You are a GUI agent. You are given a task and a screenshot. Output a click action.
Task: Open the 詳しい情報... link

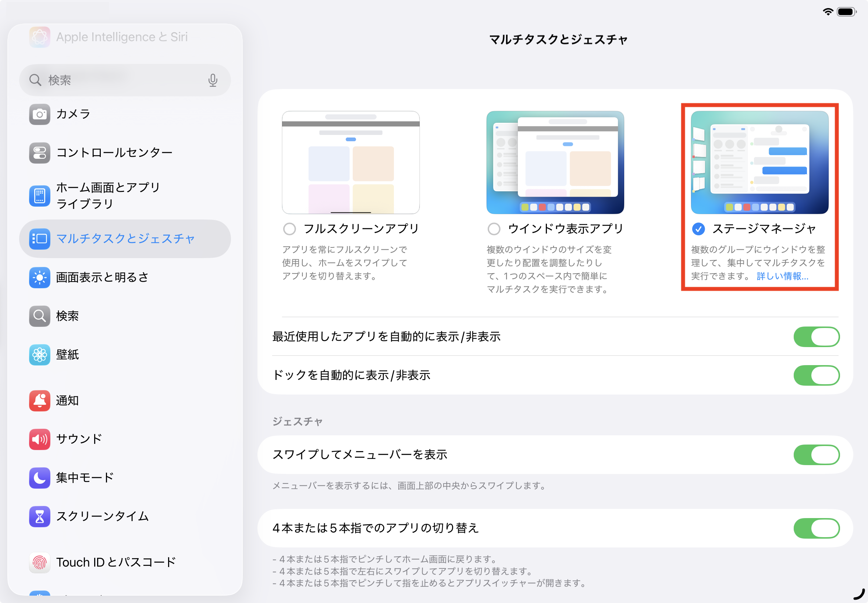point(782,276)
